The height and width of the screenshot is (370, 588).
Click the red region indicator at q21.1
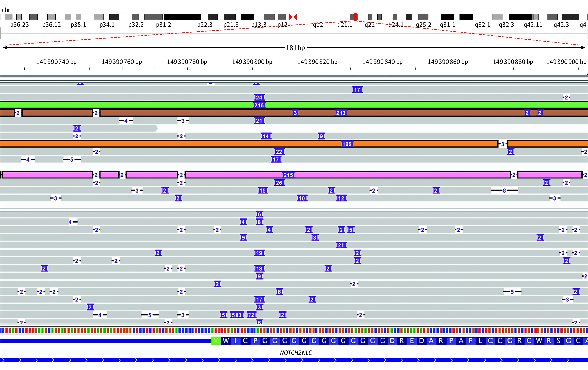(355, 17)
